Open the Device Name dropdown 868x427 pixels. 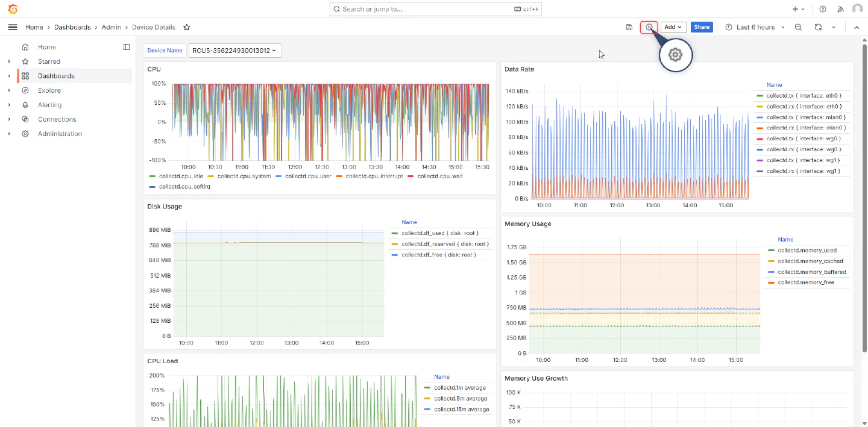(x=234, y=51)
